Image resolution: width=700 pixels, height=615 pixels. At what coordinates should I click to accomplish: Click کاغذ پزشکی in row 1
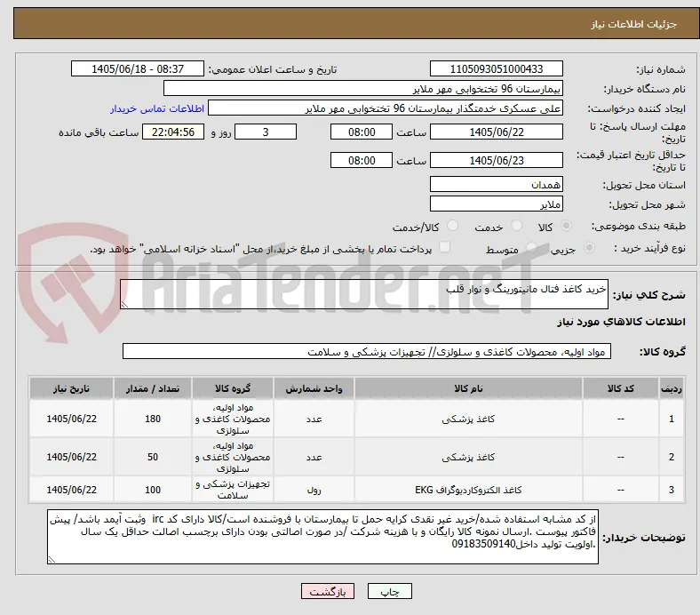[x=468, y=419]
